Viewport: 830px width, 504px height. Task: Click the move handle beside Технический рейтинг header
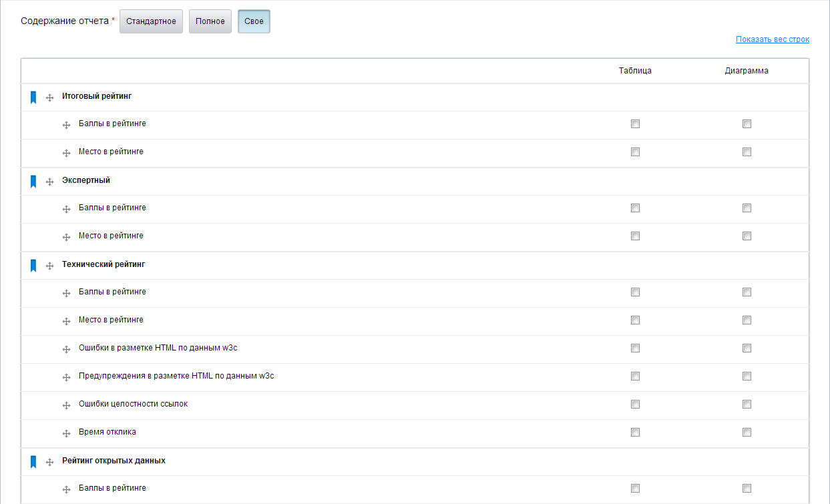tap(49, 266)
